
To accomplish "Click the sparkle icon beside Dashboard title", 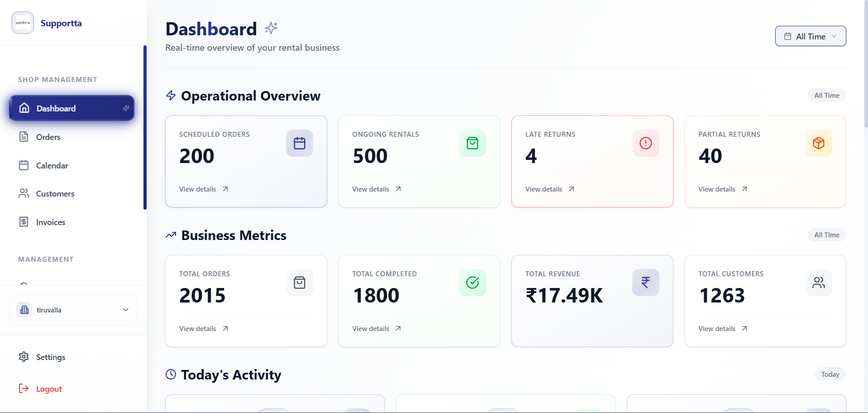I will [x=271, y=28].
